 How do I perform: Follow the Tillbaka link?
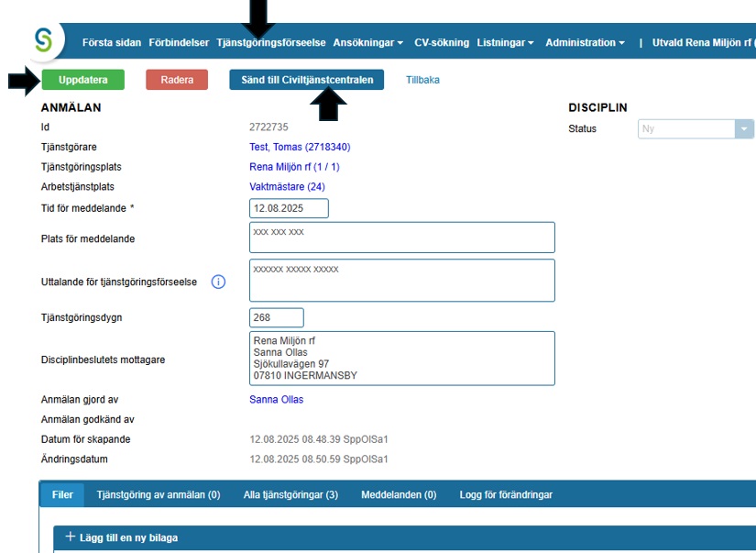pos(422,80)
